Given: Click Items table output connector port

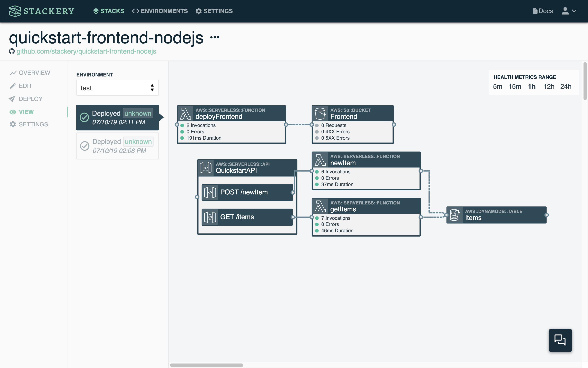Looking at the screenshot, I should 546,215.
